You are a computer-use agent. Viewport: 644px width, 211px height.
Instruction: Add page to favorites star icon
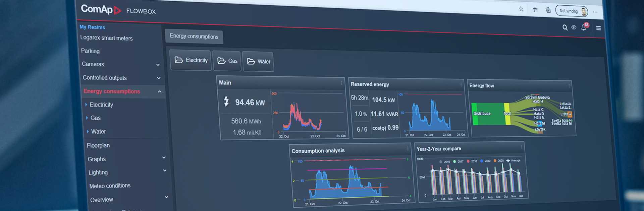(521, 9)
